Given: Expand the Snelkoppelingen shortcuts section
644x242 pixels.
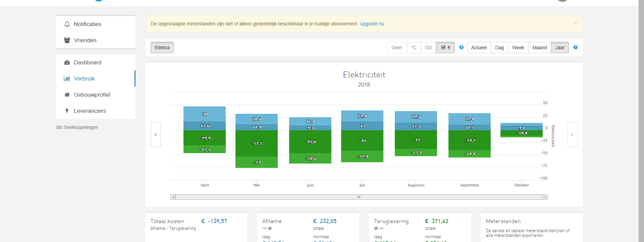Looking at the screenshot, I should pyautogui.click(x=80, y=127).
